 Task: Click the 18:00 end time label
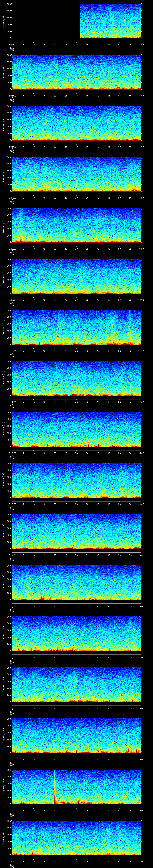pos(141,708)
